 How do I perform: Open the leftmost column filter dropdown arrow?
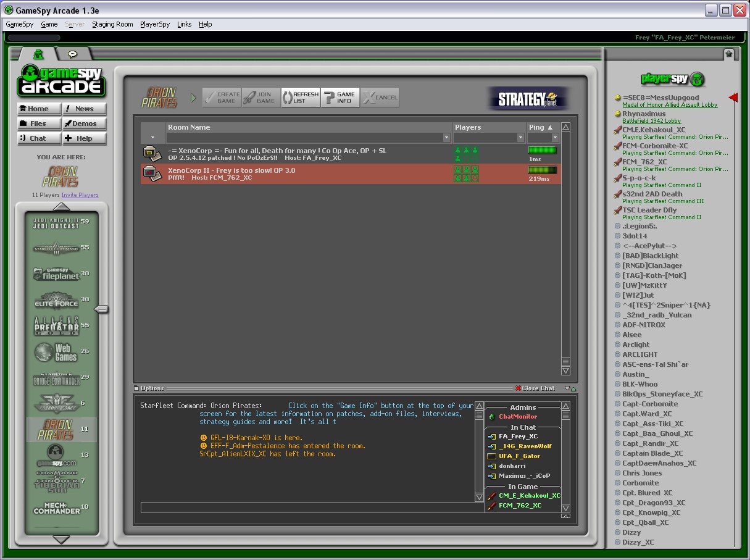152,138
